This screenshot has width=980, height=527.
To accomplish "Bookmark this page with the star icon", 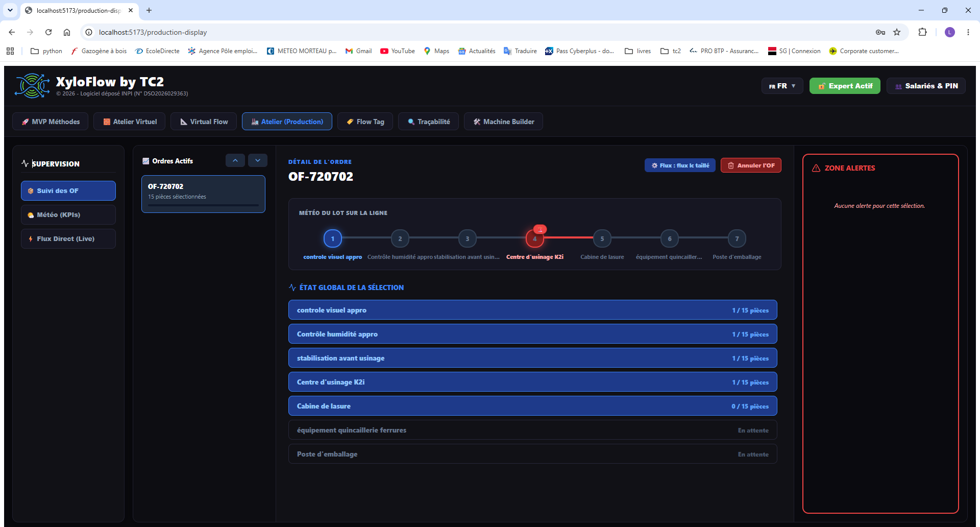I will (897, 32).
